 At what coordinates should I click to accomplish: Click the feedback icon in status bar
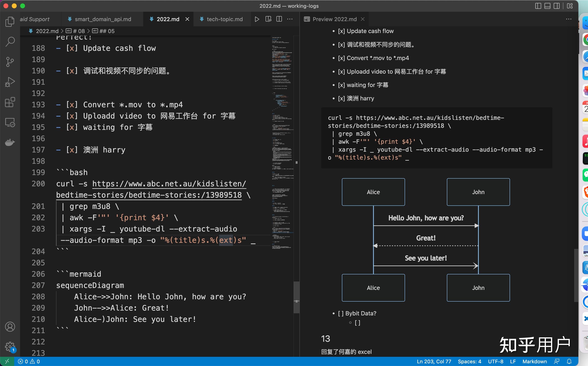click(x=557, y=361)
